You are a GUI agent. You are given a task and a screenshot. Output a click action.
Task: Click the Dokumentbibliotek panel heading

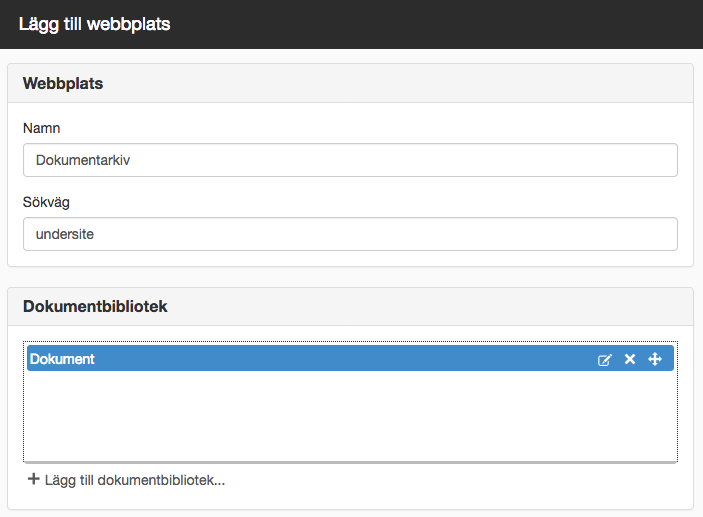[x=95, y=306]
